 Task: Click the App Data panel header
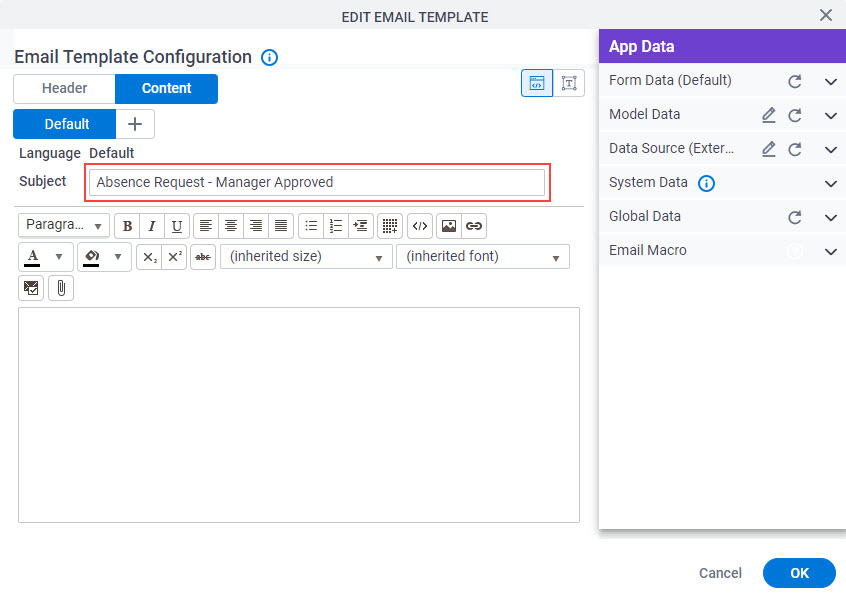click(x=722, y=46)
